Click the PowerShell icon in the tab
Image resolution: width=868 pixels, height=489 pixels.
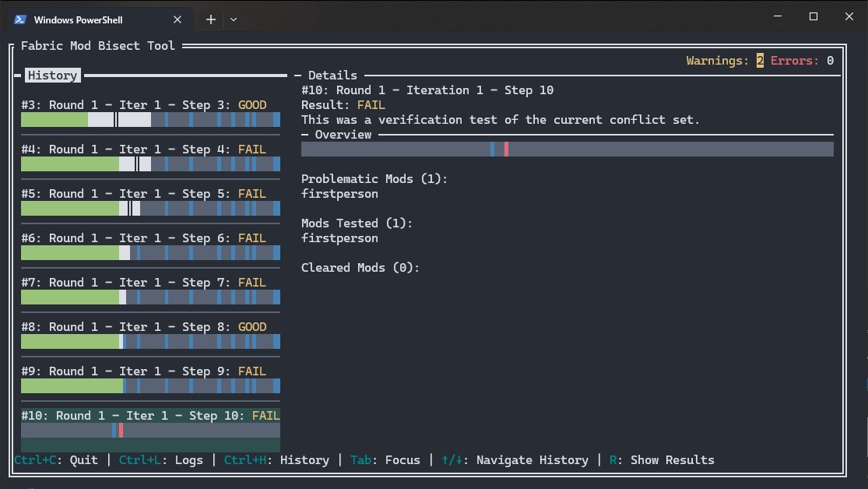20,19
